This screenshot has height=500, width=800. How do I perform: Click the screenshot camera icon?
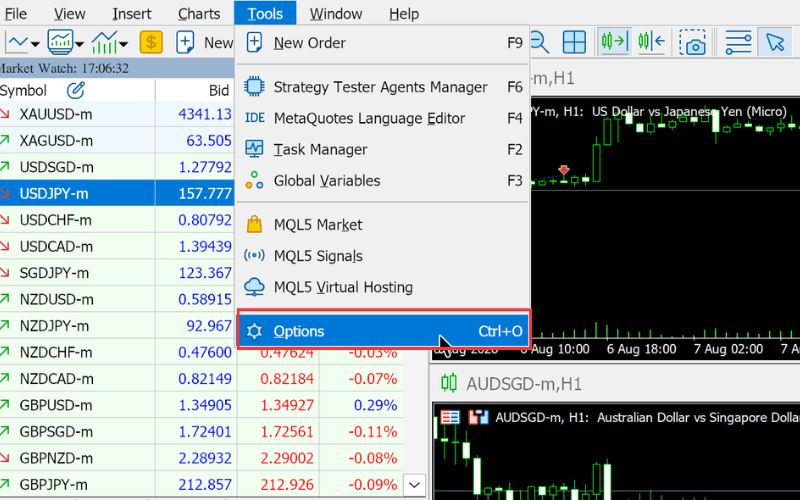(x=692, y=42)
